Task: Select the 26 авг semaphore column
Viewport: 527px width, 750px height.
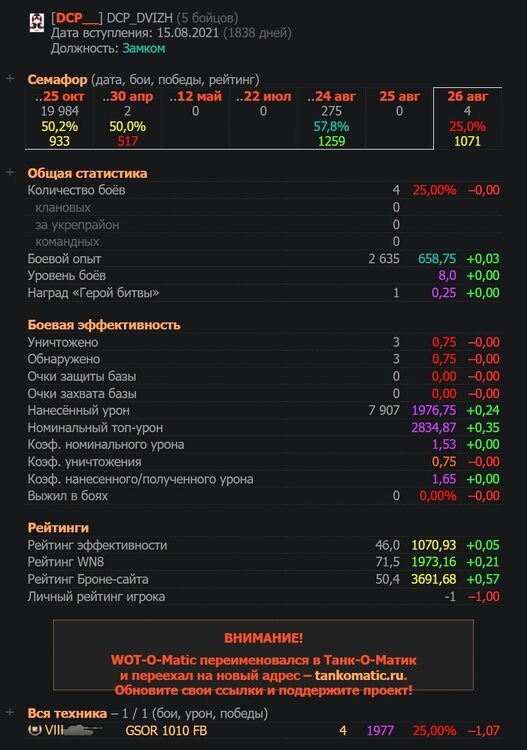Action: [467, 118]
